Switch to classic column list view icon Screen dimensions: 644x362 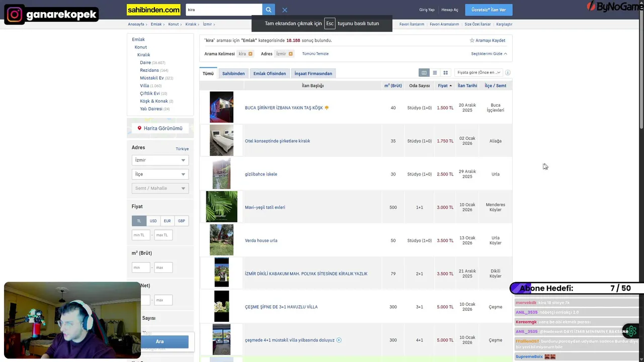click(424, 72)
